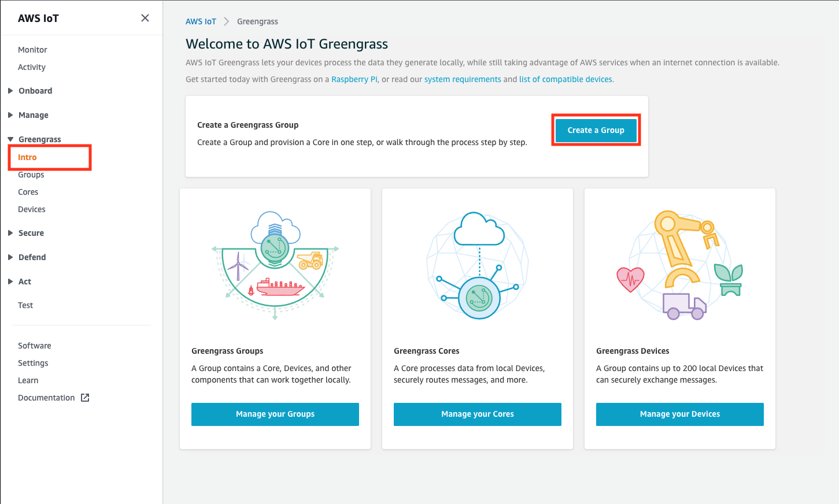Go to Monitor in sidebar
Viewport: 839px width, 504px height.
point(32,50)
